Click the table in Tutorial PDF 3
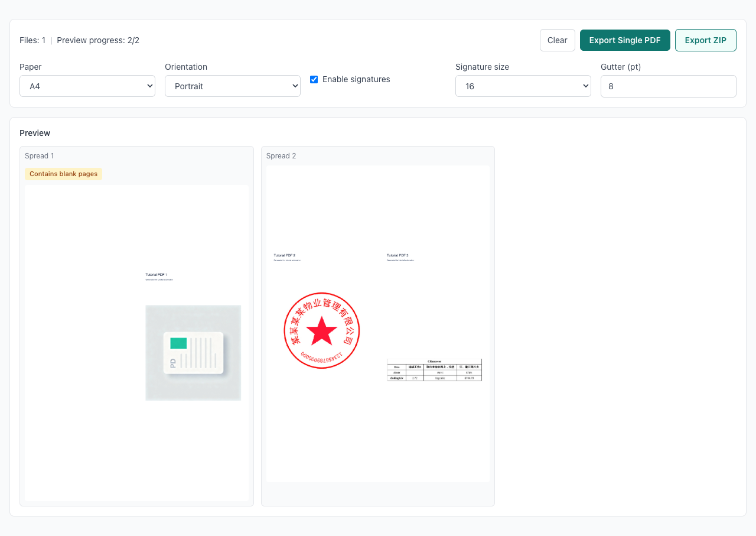 (434, 370)
